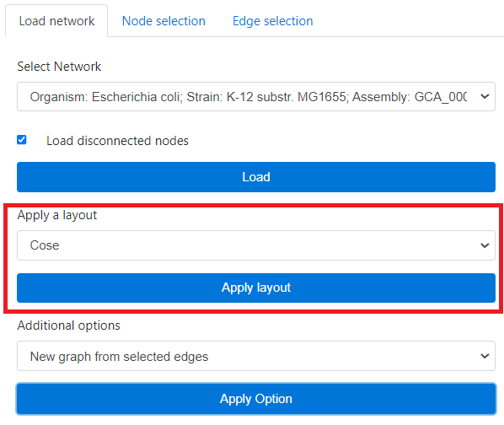Open the Cose layout dropdown

coord(256,245)
